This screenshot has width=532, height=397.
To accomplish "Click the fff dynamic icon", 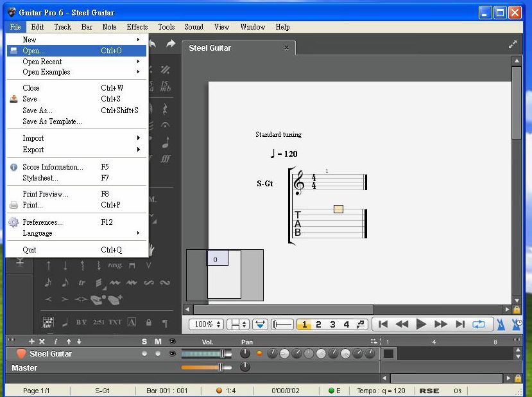I will tap(165, 159).
